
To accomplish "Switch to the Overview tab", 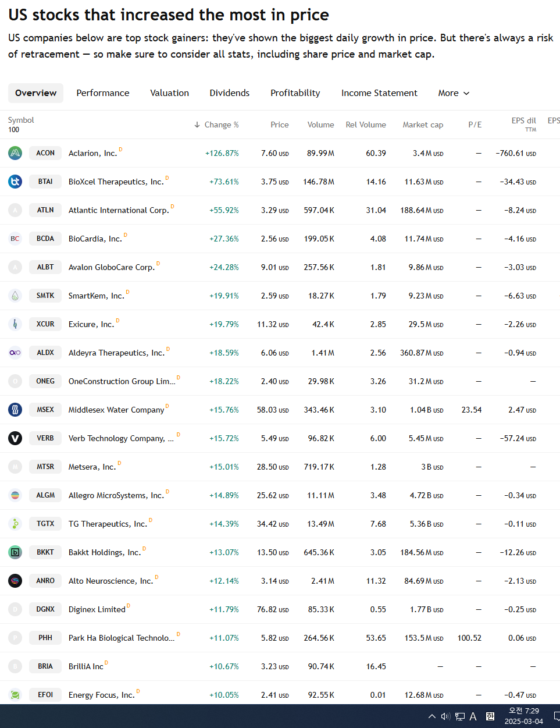I will pos(35,93).
